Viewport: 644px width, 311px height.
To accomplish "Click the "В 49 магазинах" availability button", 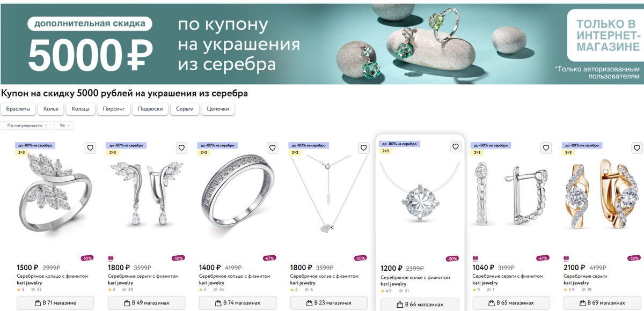I will pos(147,302).
